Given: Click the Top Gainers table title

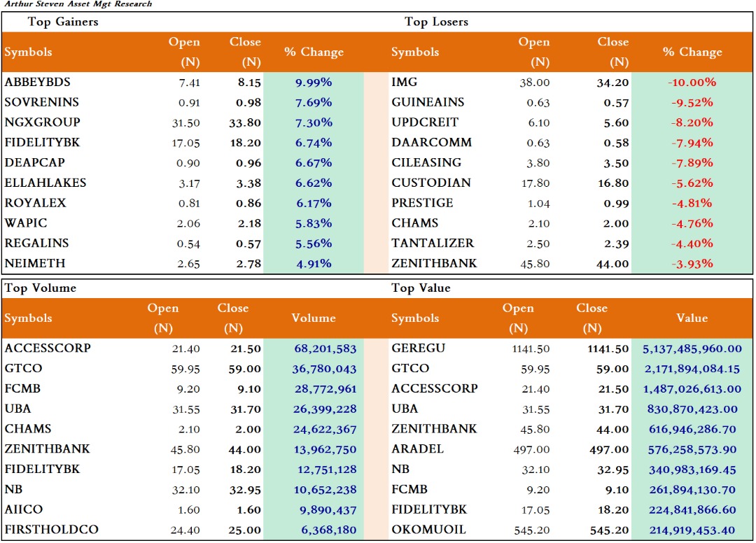Looking at the screenshot, I should pyautogui.click(x=63, y=22).
